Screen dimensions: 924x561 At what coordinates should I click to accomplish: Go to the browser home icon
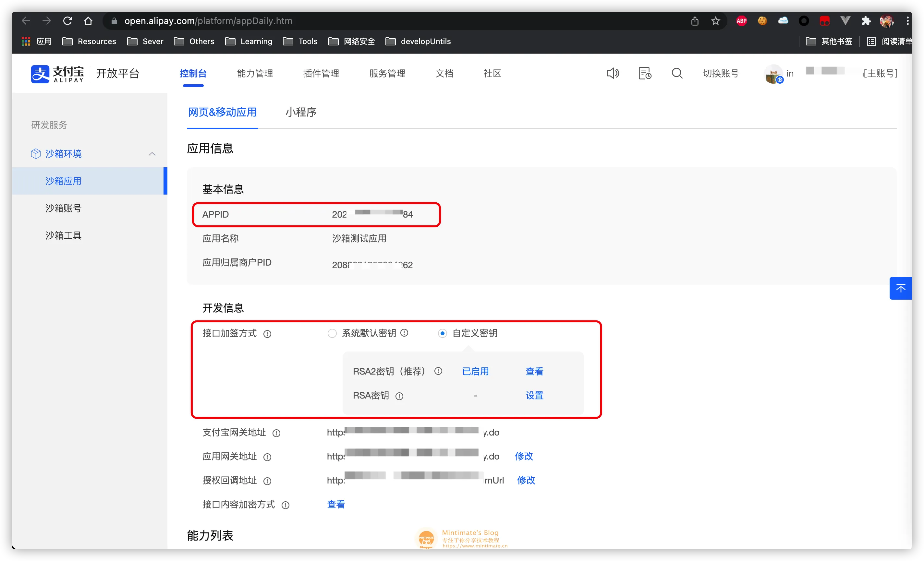coord(88,21)
